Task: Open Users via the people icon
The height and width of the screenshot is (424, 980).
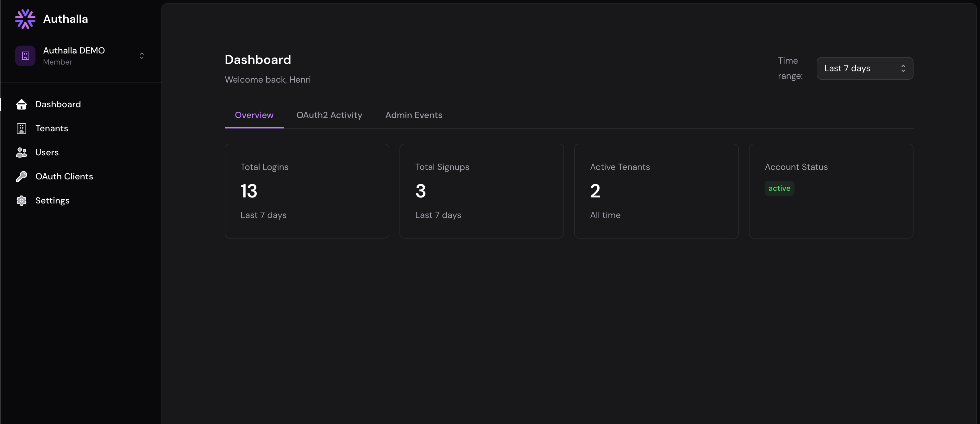Action: [21, 153]
